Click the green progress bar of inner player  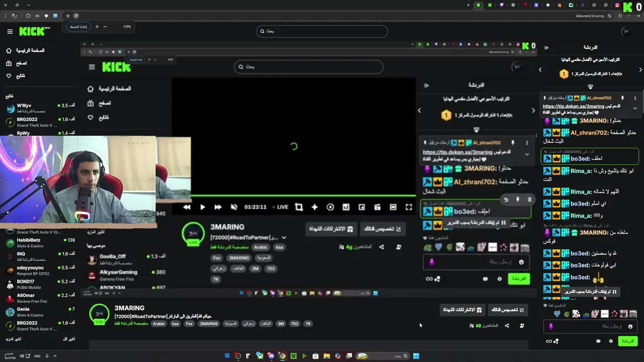point(303,196)
